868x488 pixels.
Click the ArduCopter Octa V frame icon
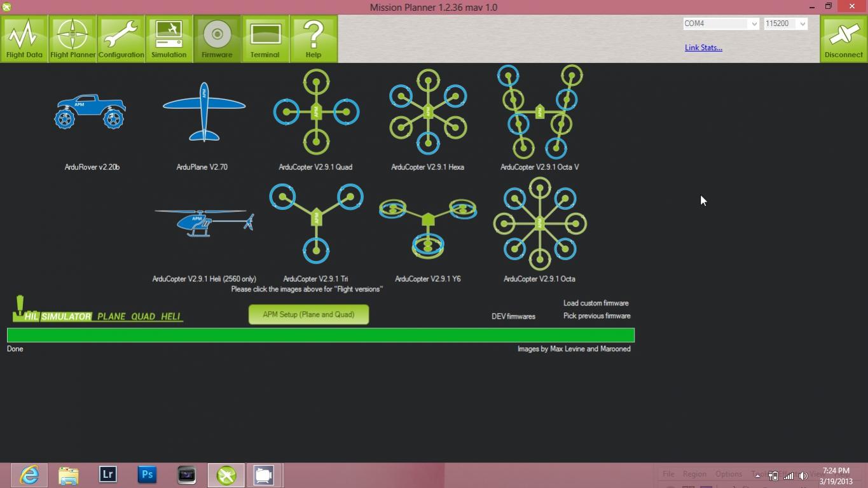540,112
